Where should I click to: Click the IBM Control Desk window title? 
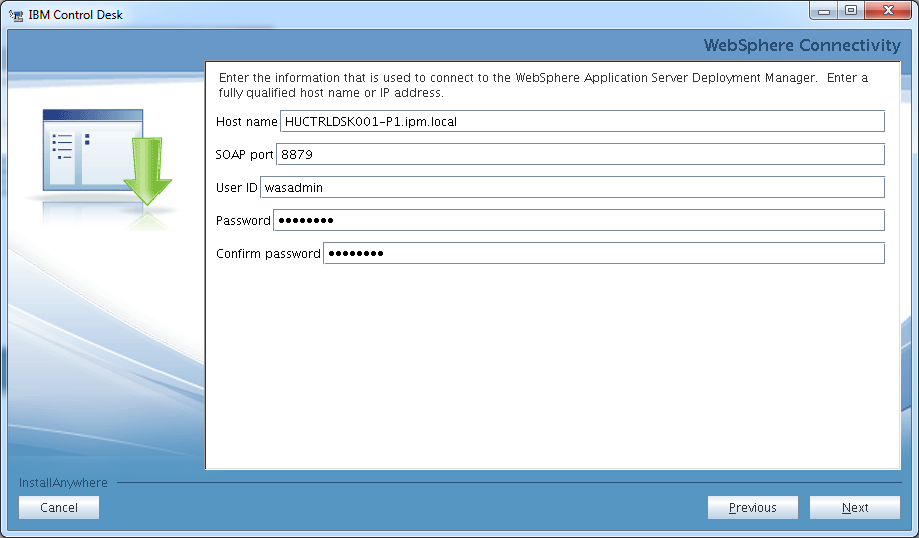click(76, 15)
